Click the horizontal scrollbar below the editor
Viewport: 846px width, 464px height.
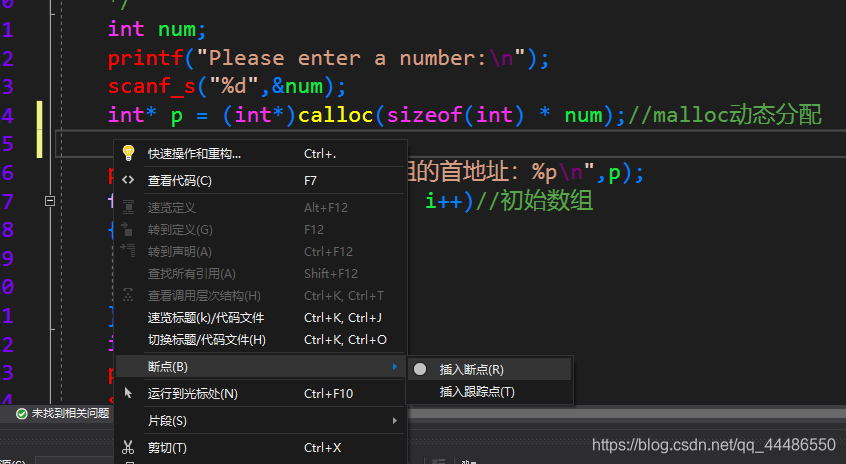coord(626,413)
